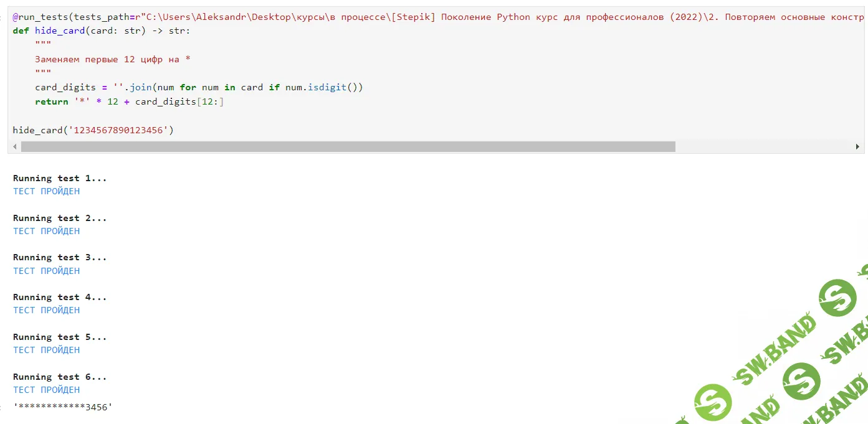
Task: Click the right arrow of the horizontal scrollbar
Action: 857,147
